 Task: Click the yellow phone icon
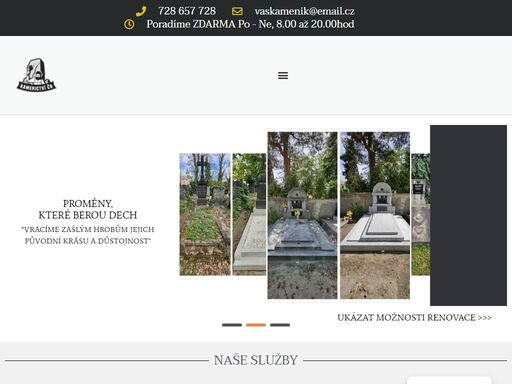tap(141, 11)
